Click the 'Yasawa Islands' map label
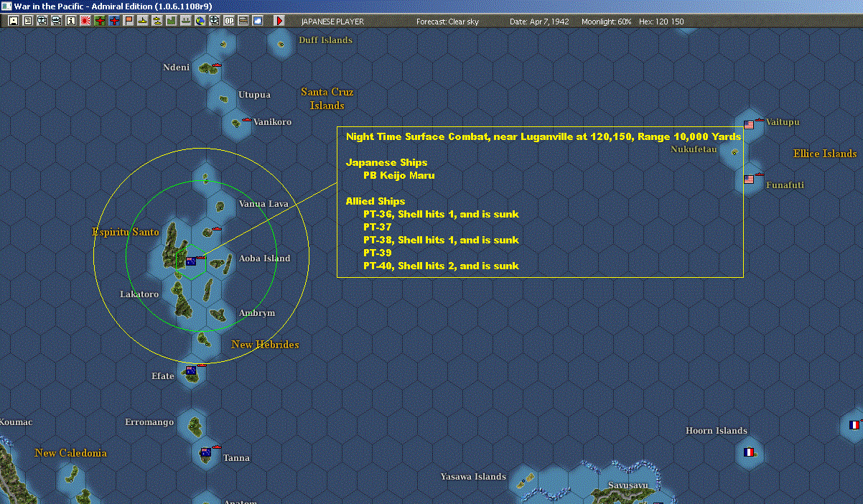863x504 pixels. [473, 477]
